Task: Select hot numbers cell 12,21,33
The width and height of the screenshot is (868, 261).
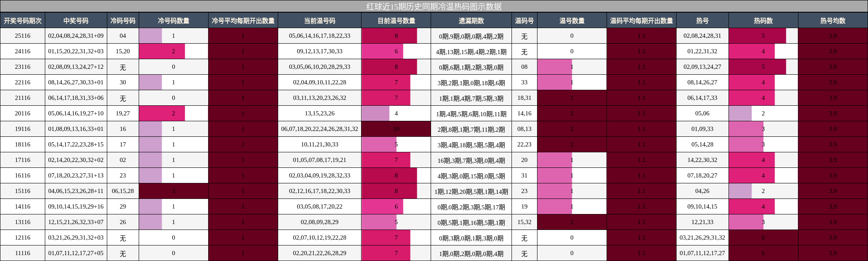Action: coord(703,222)
